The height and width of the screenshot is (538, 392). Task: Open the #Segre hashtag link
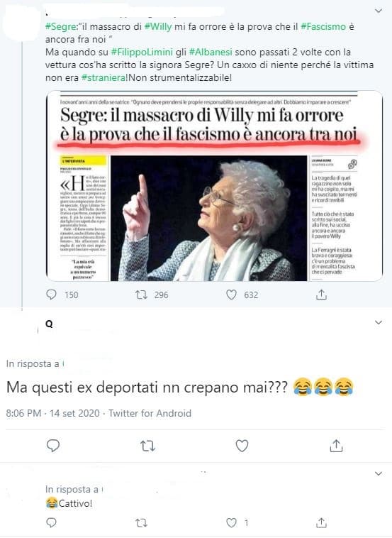pos(60,26)
